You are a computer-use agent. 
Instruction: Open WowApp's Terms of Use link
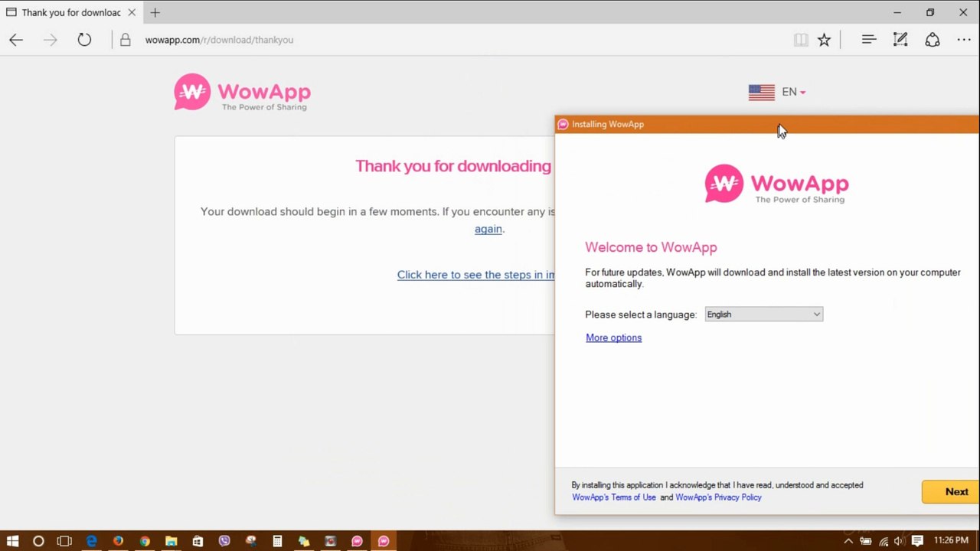pyautogui.click(x=614, y=497)
